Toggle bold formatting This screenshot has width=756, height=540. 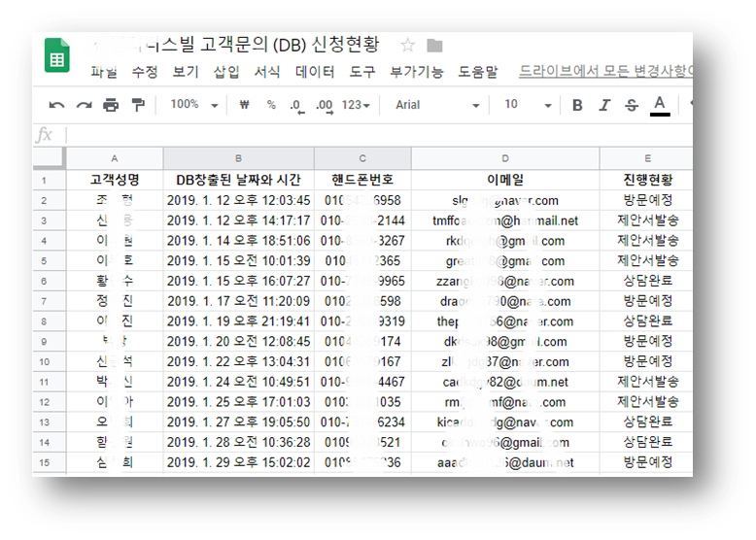(577, 105)
